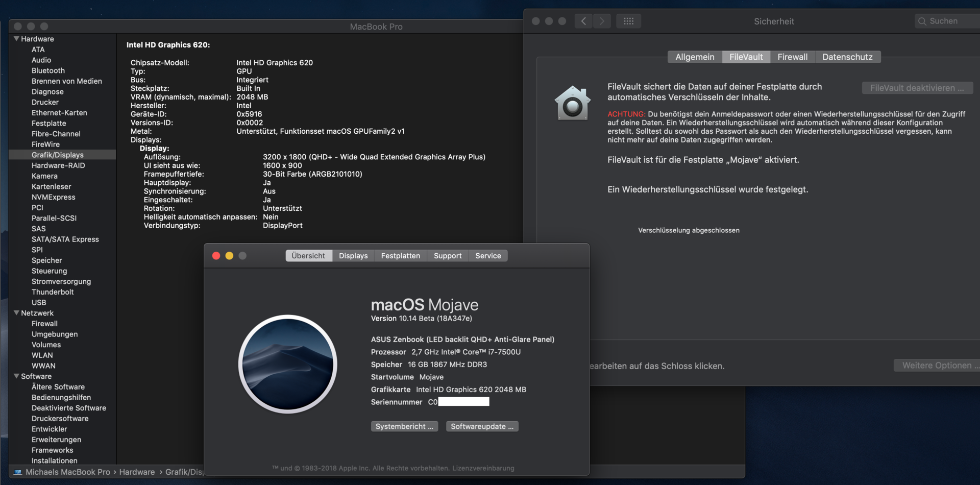Select the FileVault tab
Screen dimensions: 980x485
[x=746, y=57]
